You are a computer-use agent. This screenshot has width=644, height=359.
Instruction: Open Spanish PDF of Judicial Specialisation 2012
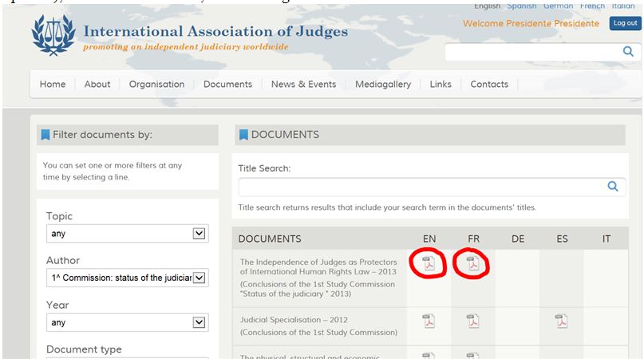(562, 321)
